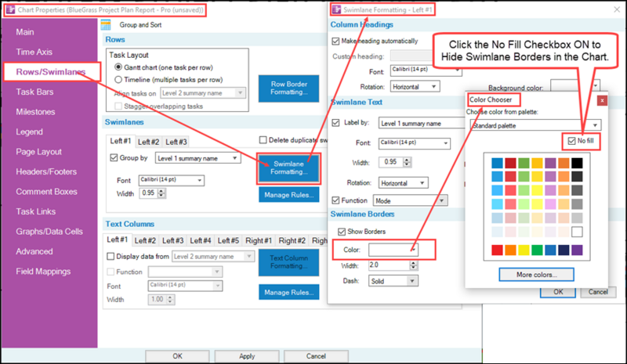The height and width of the screenshot is (364, 627).
Task: Click the Group and Sort grid icon
Action: (x=106, y=25)
